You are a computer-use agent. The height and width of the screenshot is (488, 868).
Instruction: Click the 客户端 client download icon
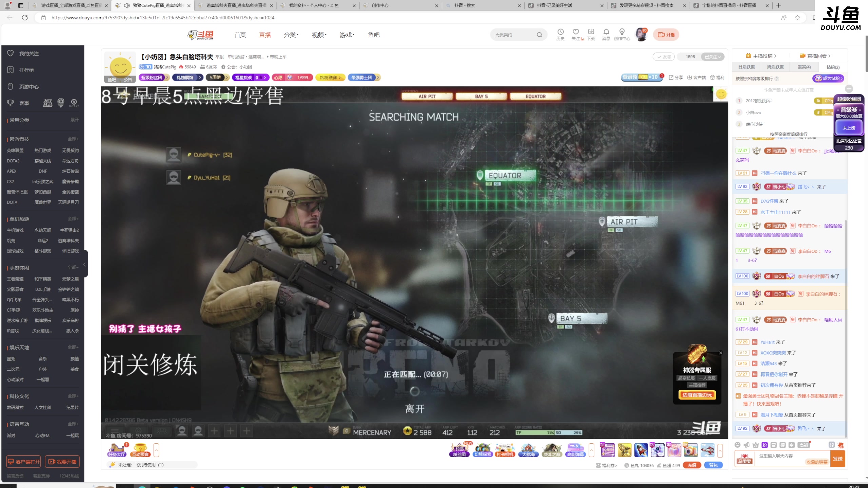pos(696,78)
